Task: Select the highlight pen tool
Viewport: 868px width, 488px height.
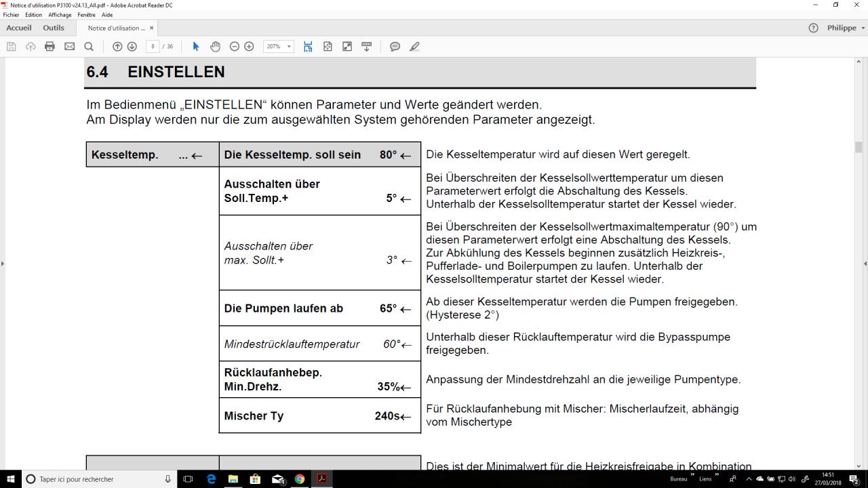Action: 415,47
